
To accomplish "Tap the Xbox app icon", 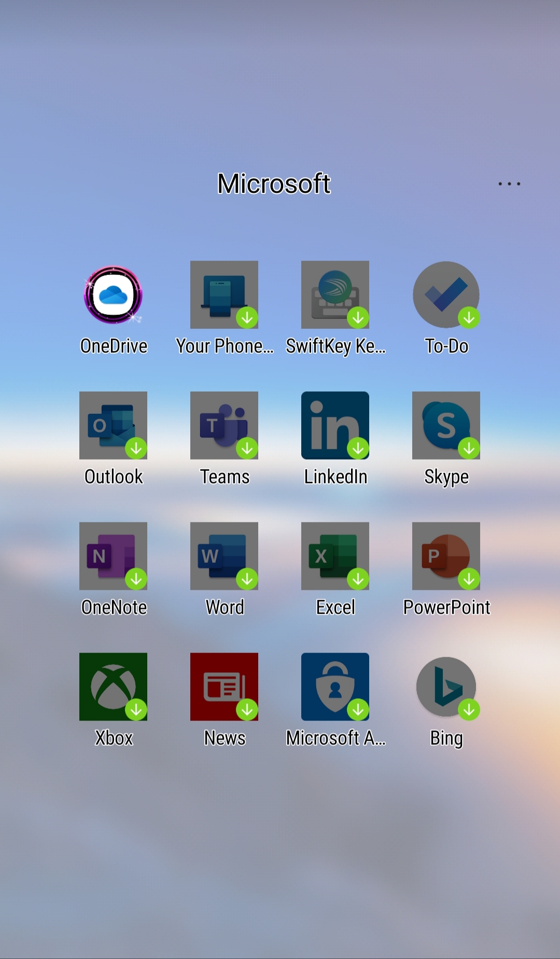I will 113,687.
